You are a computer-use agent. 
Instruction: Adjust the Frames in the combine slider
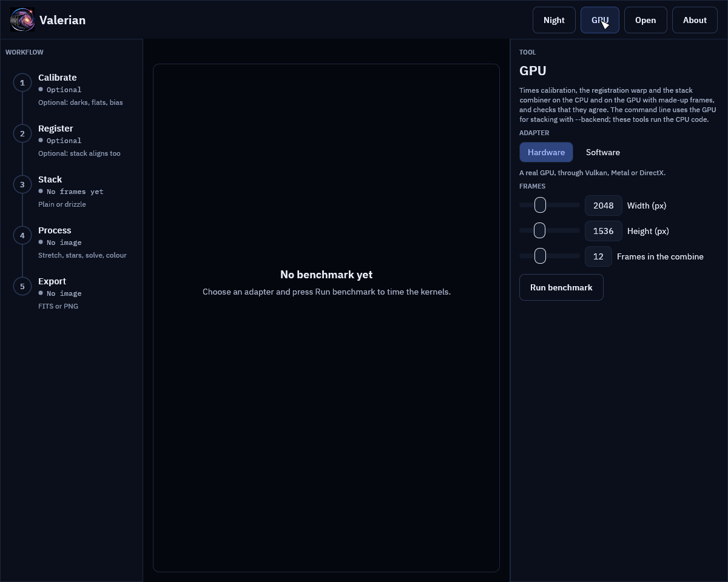540,256
